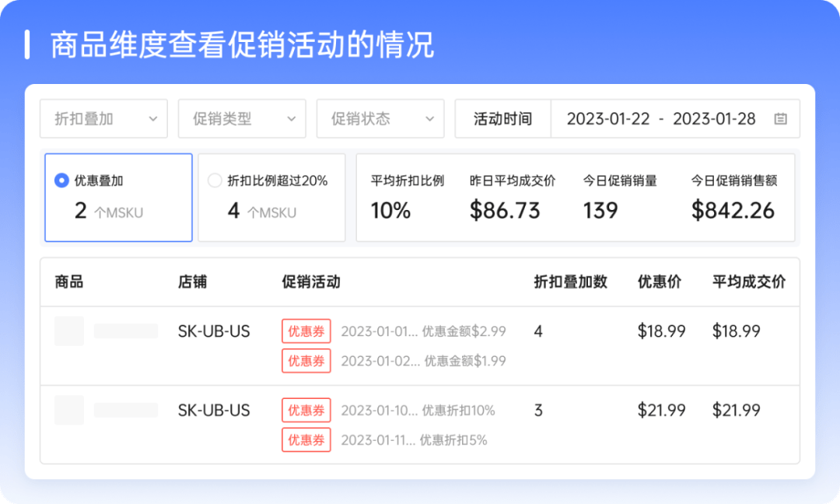Image resolution: width=840 pixels, height=504 pixels.
Task: Click the 平均成交价 column header
Action: coord(748,282)
